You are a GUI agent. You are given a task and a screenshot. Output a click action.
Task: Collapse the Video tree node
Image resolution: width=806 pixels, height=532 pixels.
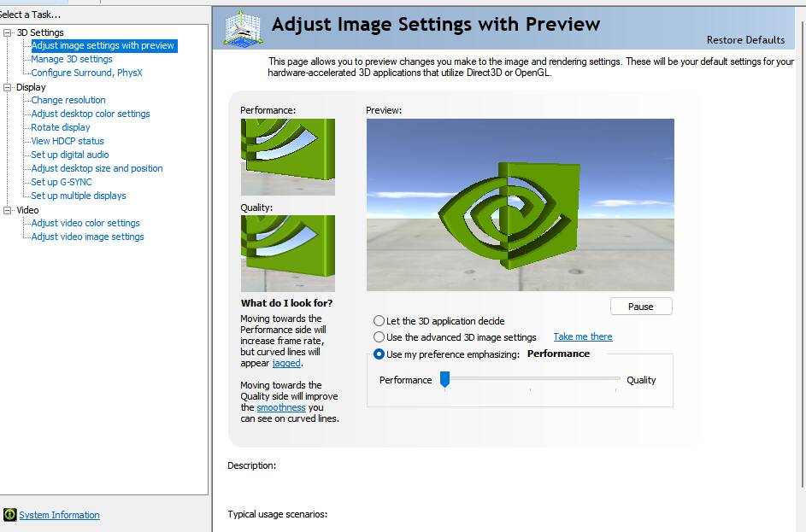coord(9,210)
